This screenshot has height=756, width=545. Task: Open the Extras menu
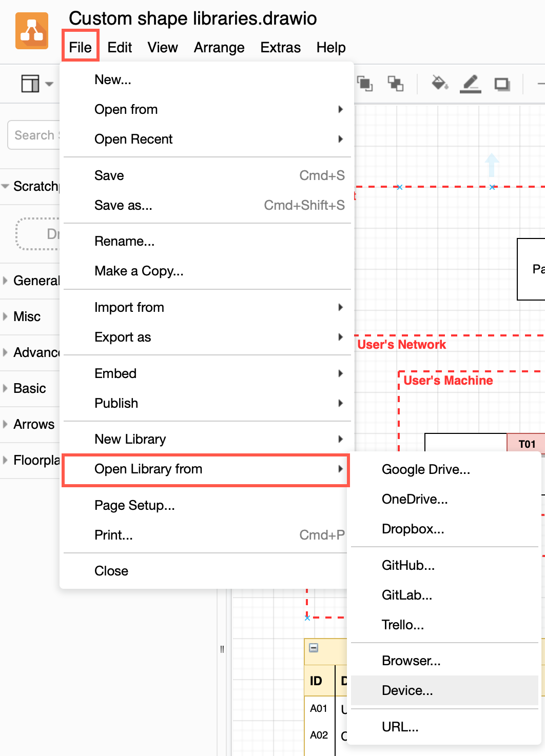[x=280, y=47]
